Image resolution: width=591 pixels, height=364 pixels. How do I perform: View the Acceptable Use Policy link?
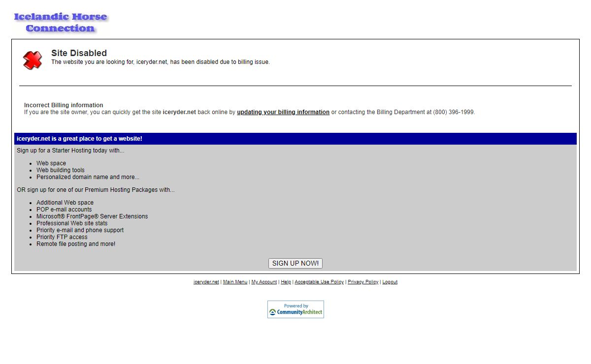coord(319,282)
